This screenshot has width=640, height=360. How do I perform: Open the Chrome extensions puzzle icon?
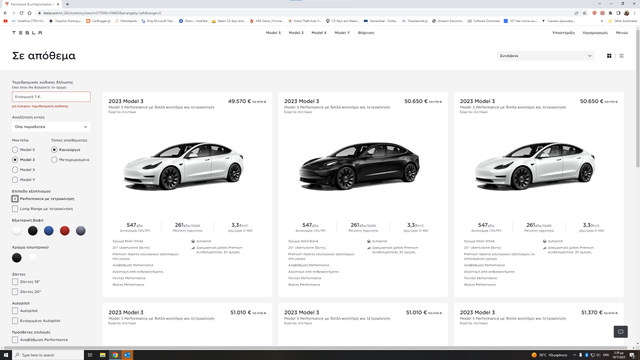[611, 13]
